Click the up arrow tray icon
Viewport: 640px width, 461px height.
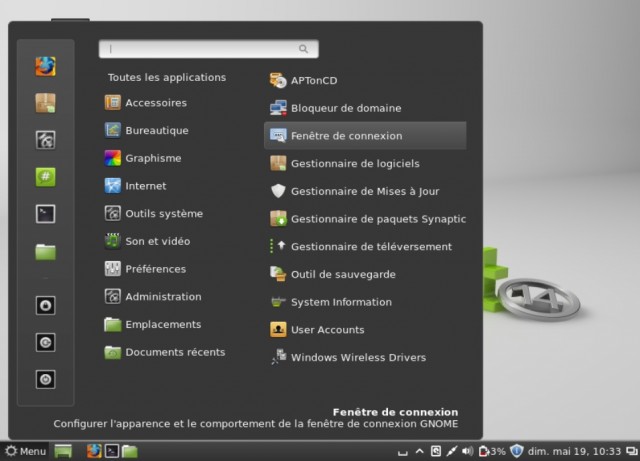tap(419, 451)
